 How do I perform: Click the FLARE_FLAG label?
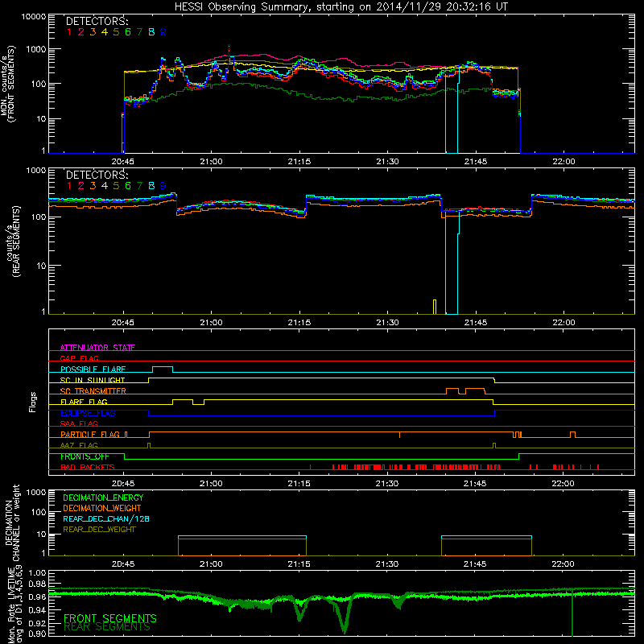click(84, 402)
